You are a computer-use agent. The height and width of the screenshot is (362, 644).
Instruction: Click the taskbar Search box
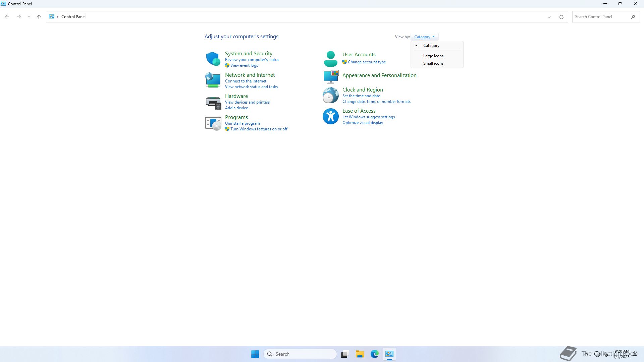(300, 354)
